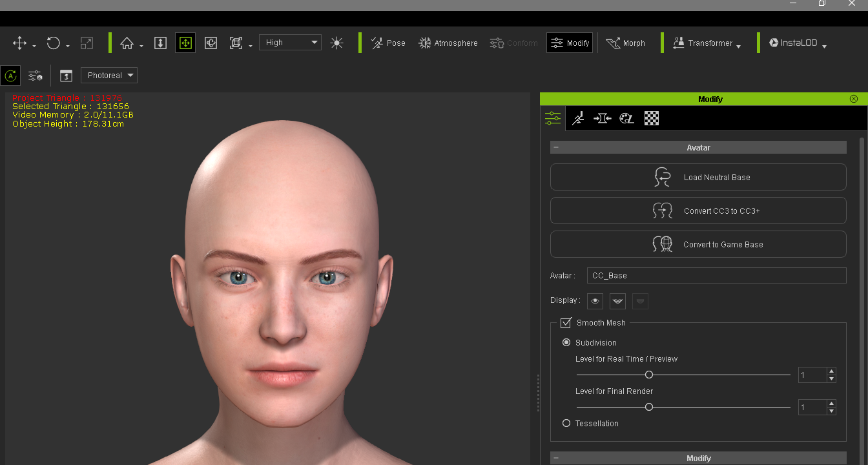The image size is (868, 465).
Task: Open the checkerboard Texture tab icon
Action: (652, 118)
